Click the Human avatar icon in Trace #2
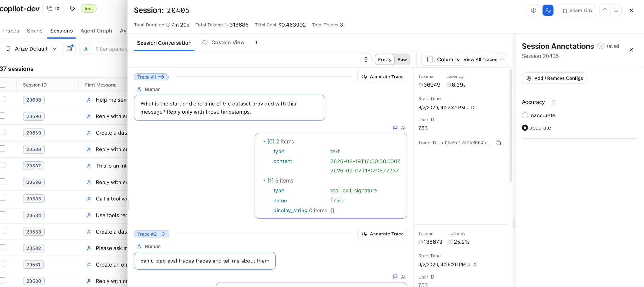This screenshot has height=287, width=644. point(139,246)
